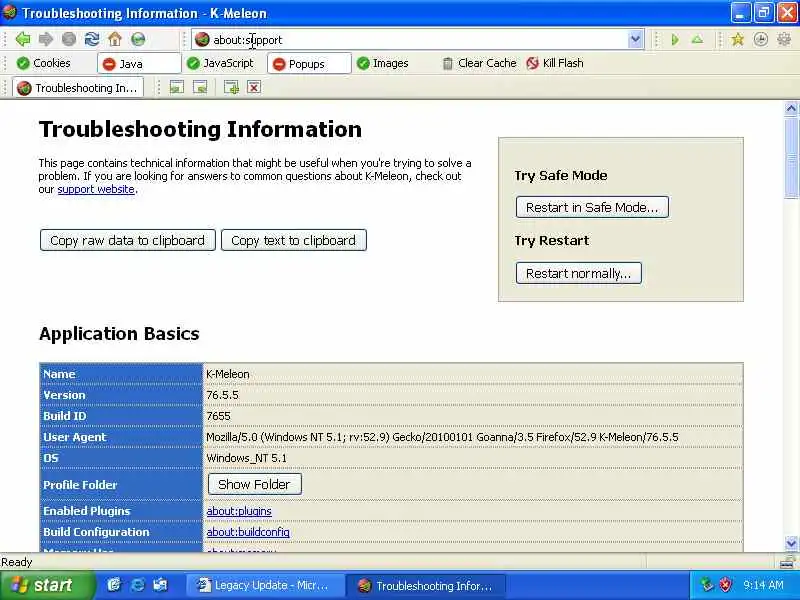The image size is (800, 600).
Task: Click Restart in Safe Mode... button
Action: tap(592, 207)
